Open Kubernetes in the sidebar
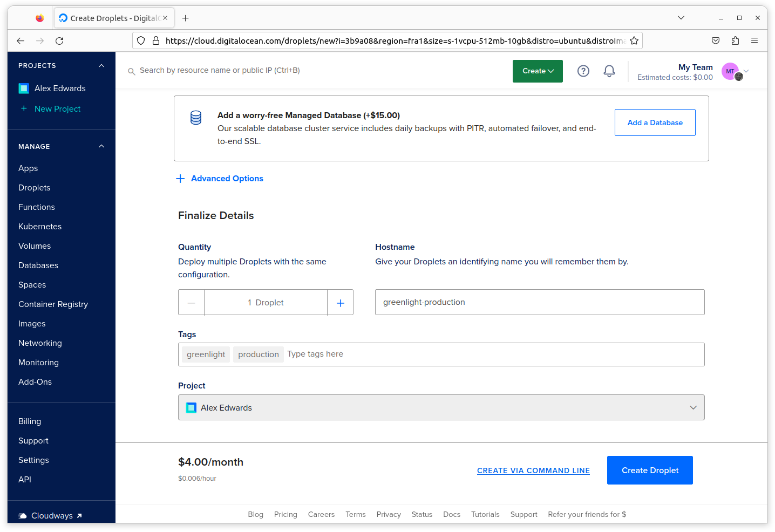The width and height of the screenshot is (775, 532). click(x=40, y=227)
